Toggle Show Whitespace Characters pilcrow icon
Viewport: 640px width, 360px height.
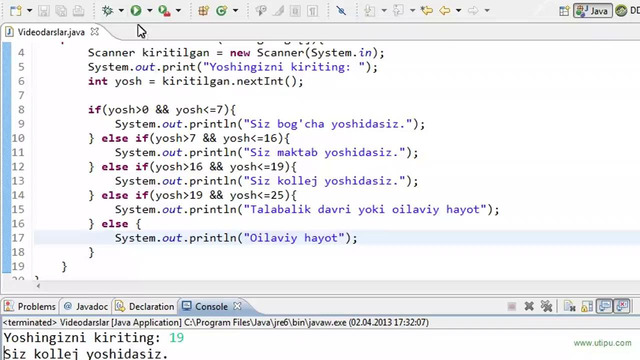pos(313,11)
